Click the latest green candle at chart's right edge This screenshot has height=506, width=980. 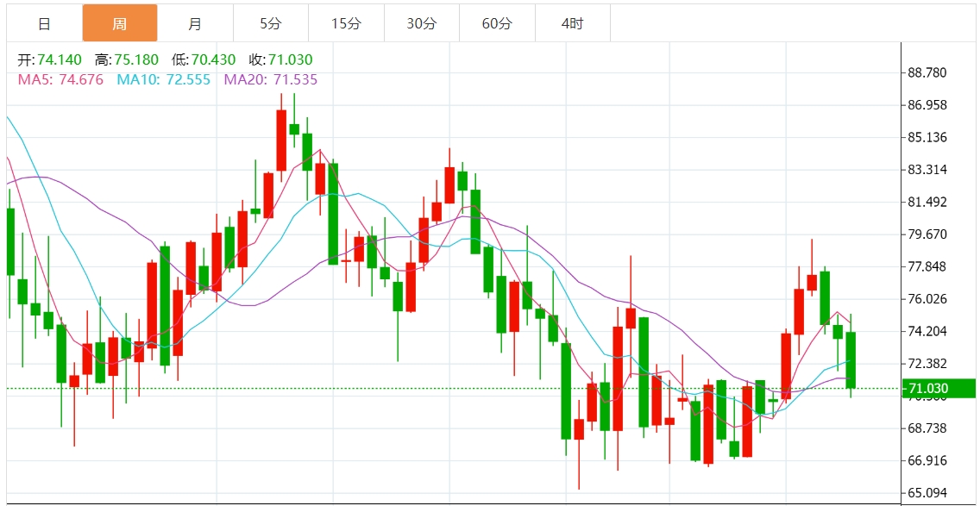pos(851,359)
